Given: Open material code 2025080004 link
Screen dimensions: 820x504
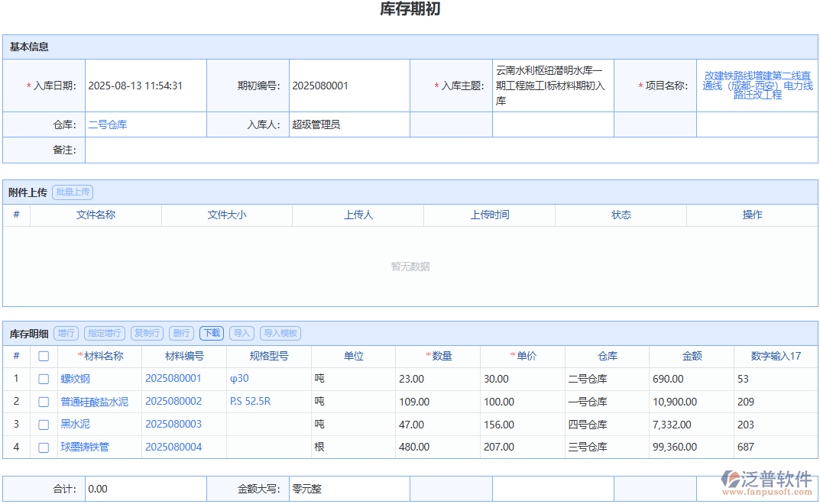Looking at the screenshot, I should tap(173, 447).
